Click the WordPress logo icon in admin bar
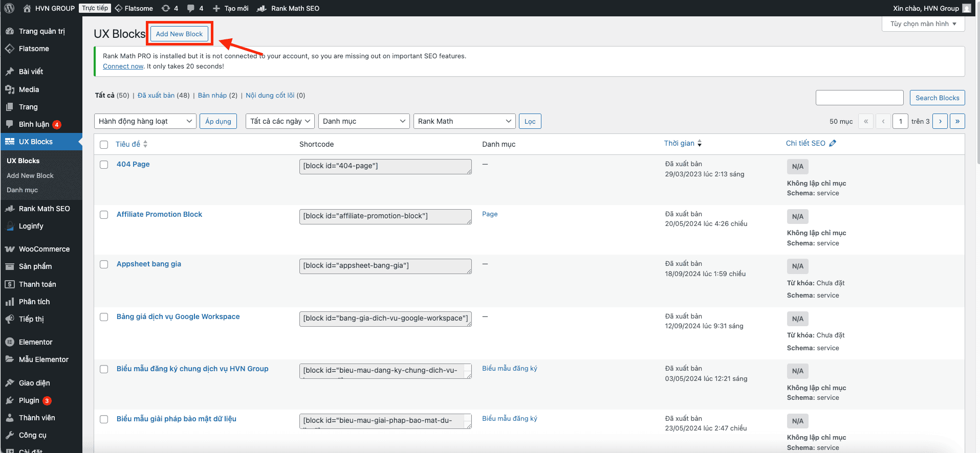The height and width of the screenshot is (453, 980). click(x=9, y=8)
